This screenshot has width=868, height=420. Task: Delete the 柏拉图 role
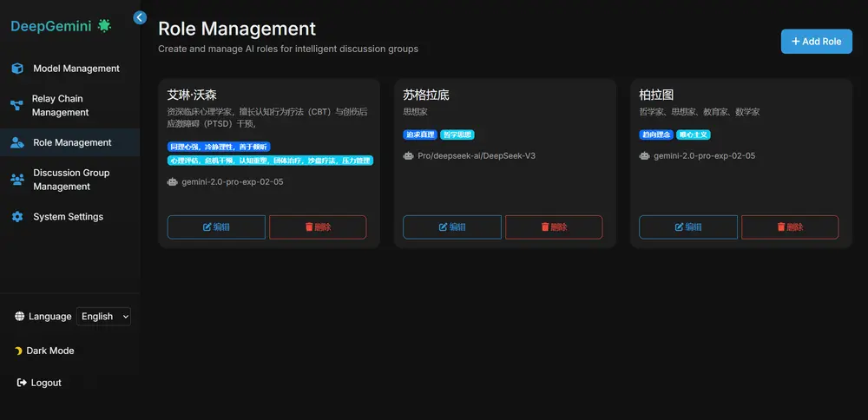click(x=790, y=227)
